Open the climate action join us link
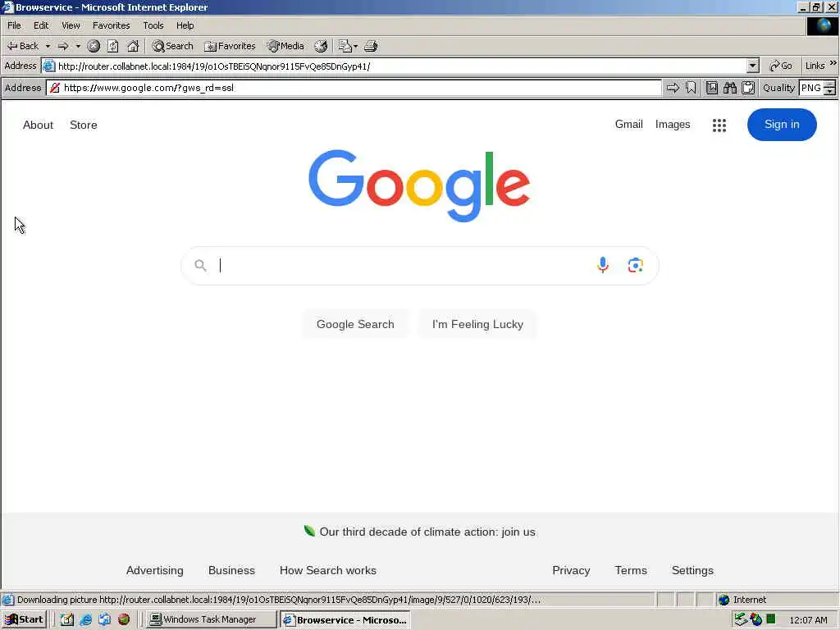The height and width of the screenshot is (630, 840). point(427,532)
